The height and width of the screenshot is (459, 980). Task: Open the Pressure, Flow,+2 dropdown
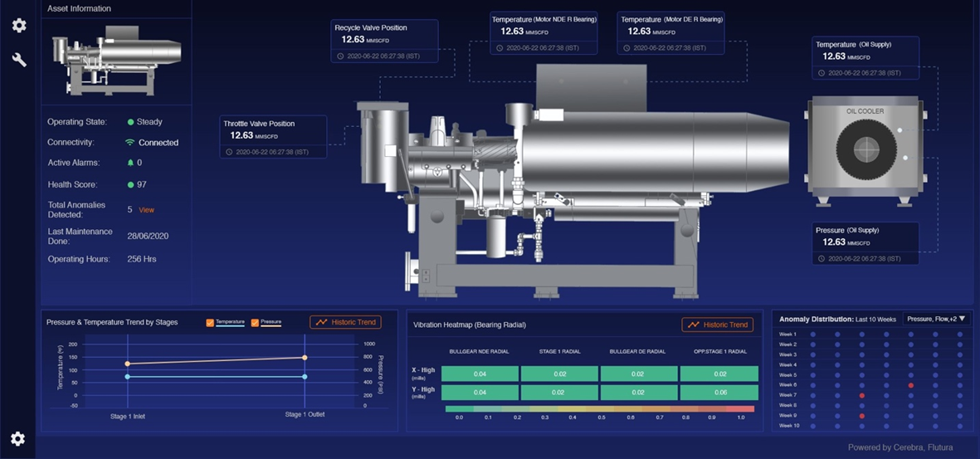tap(936, 319)
